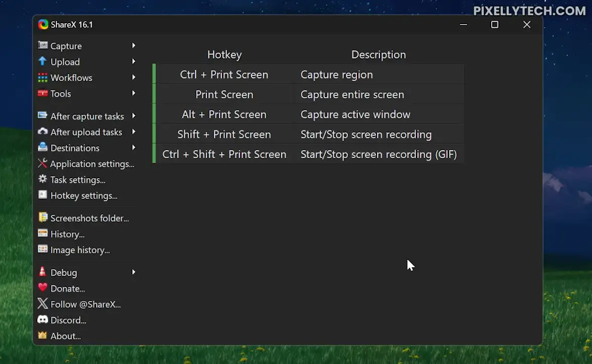Viewport: 592px width, 364px height.
Task: Expand the Capture submenu arrow
Action: 134,45
